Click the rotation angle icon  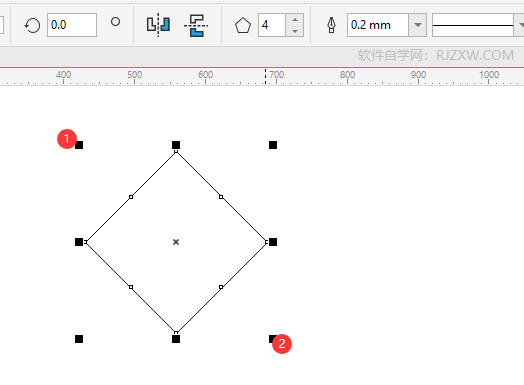[32, 25]
